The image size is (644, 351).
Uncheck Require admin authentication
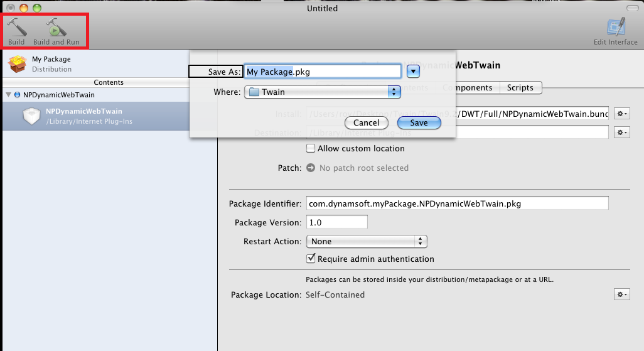point(311,259)
